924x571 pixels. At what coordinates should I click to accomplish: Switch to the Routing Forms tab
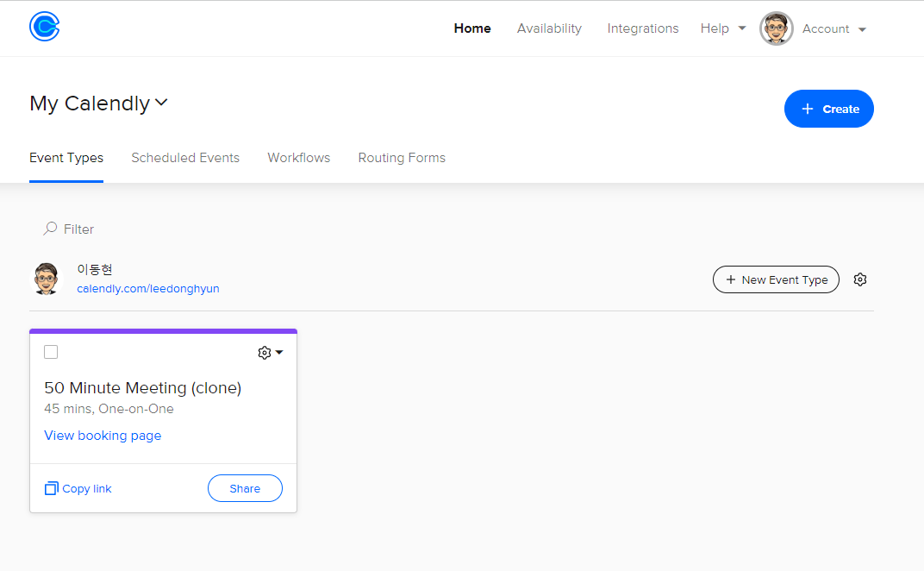[x=402, y=158]
